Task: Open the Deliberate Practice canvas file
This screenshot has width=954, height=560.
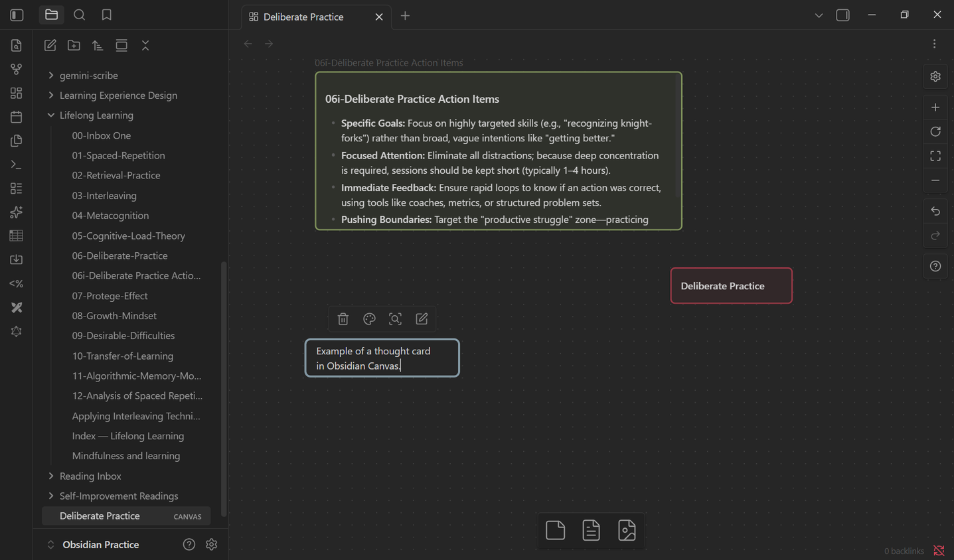Action: [x=126, y=516]
